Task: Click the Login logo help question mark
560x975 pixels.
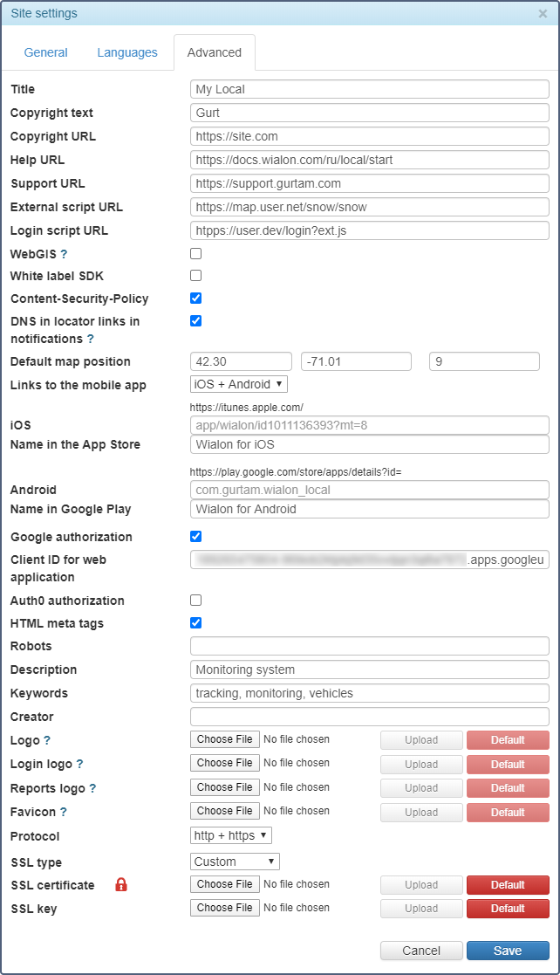Action: (79, 764)
